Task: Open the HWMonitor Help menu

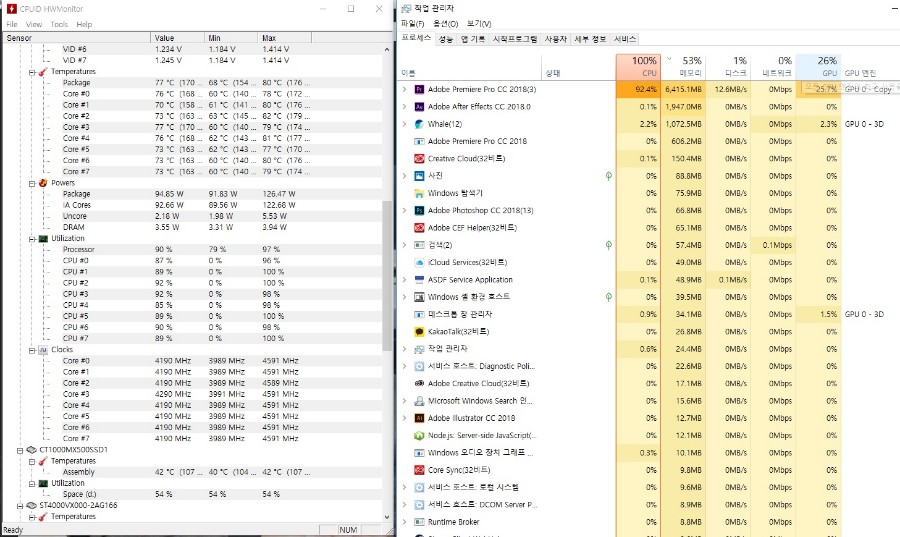Action: click(84, 24)
